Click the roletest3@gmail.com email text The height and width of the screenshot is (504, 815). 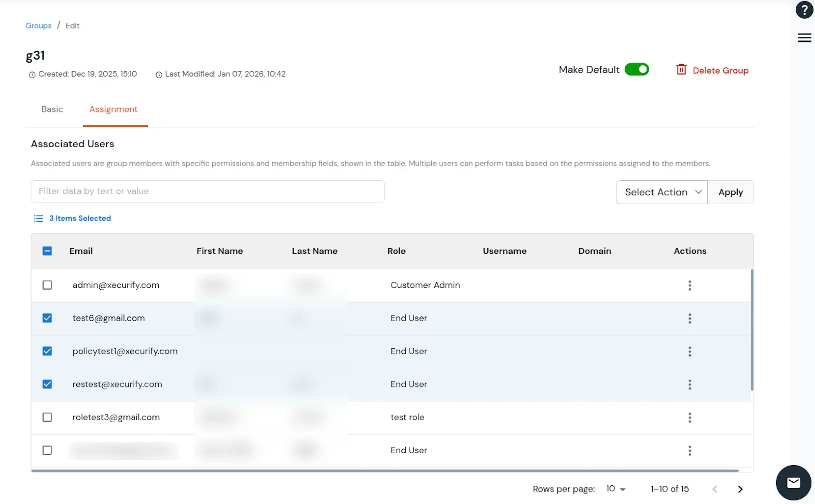(116, 417)
